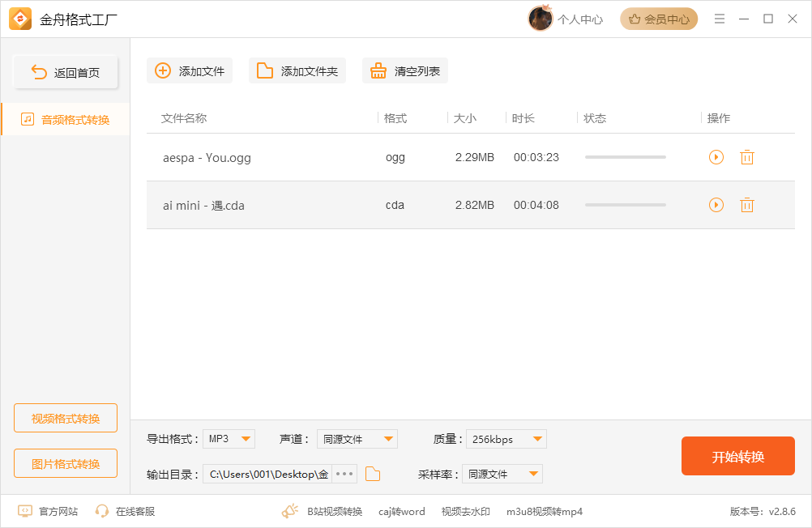Click the megaphone icon before B站视频转换
Image resolution: width=812 pixels, height=528 pixels.
289,511
